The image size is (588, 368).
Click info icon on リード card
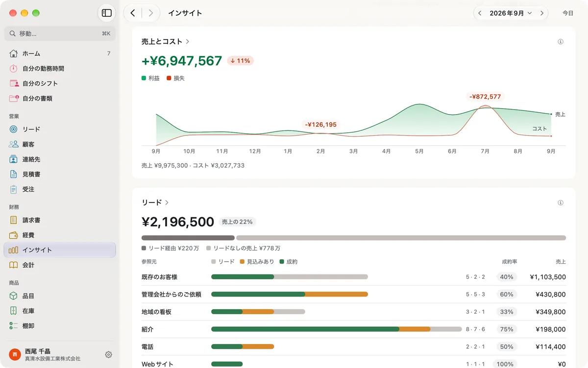point(561,203)
